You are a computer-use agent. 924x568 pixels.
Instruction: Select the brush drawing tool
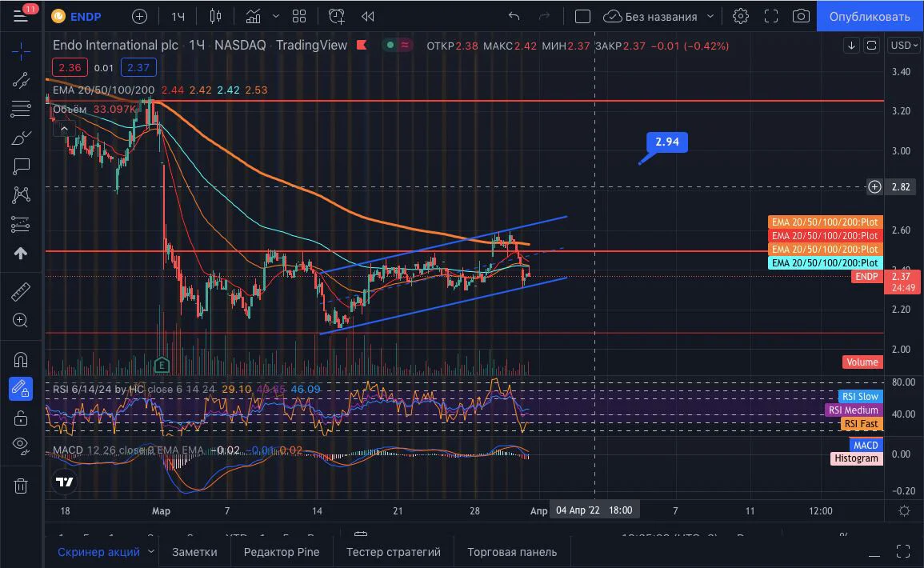pyautogui.click(x=21, y=138)
